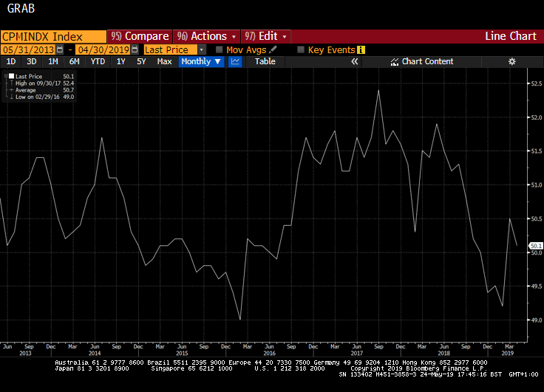This screenshot has width=544, height=392.
Task: Open chart settings gear icon
Action: click(x=511, y=62)
